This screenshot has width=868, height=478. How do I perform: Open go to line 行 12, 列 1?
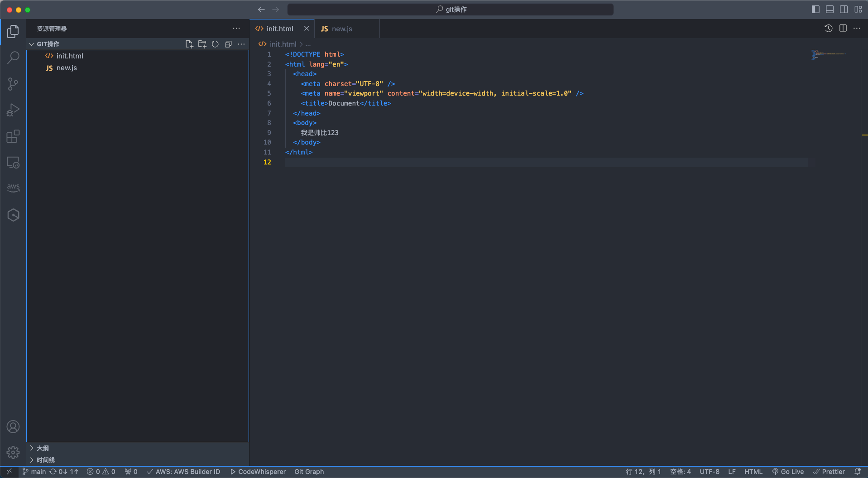point(643,472)
